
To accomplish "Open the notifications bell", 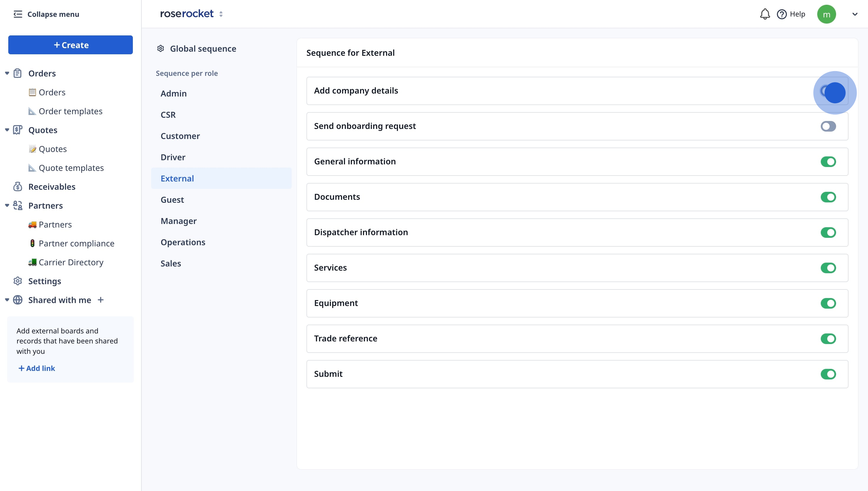I will tap(765, 14).
